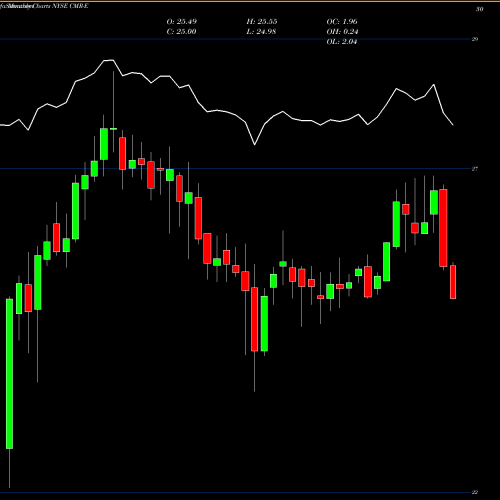Click the low value L: 24.98
The image size is (500, 500).
tap(261, 32)
